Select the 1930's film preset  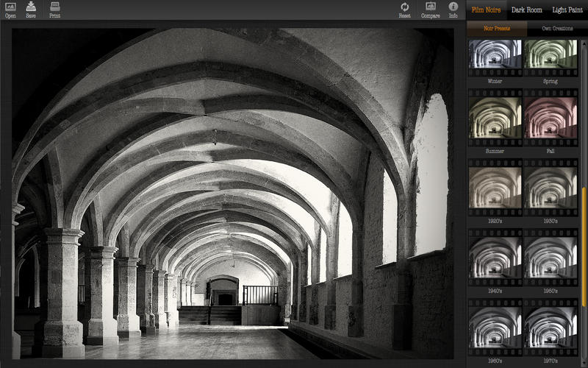coord(551,188)
